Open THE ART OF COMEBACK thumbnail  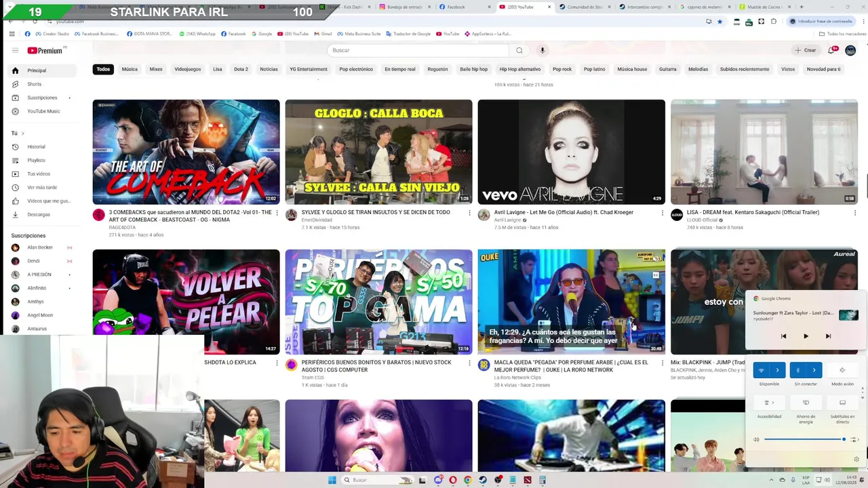point(186,152)
